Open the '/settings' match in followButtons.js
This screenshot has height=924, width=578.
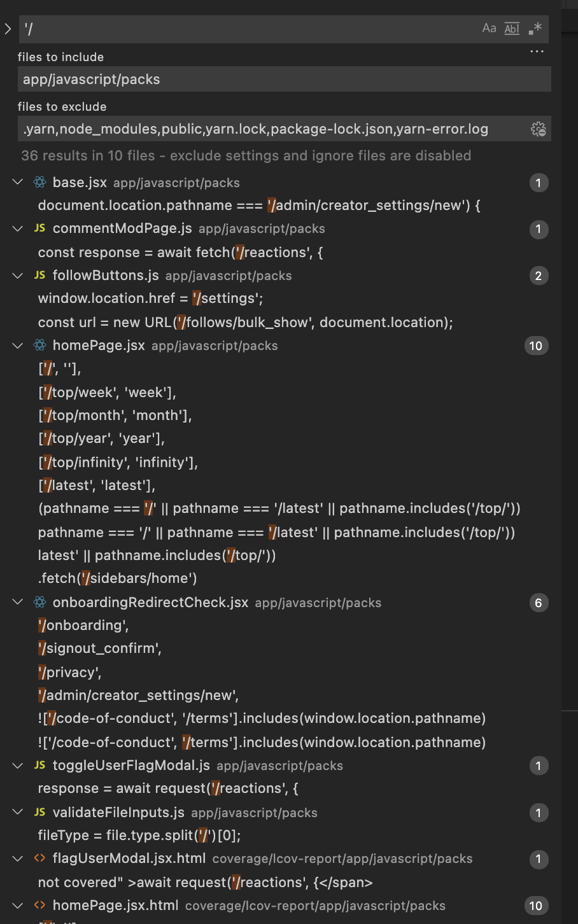pos(153,298)
